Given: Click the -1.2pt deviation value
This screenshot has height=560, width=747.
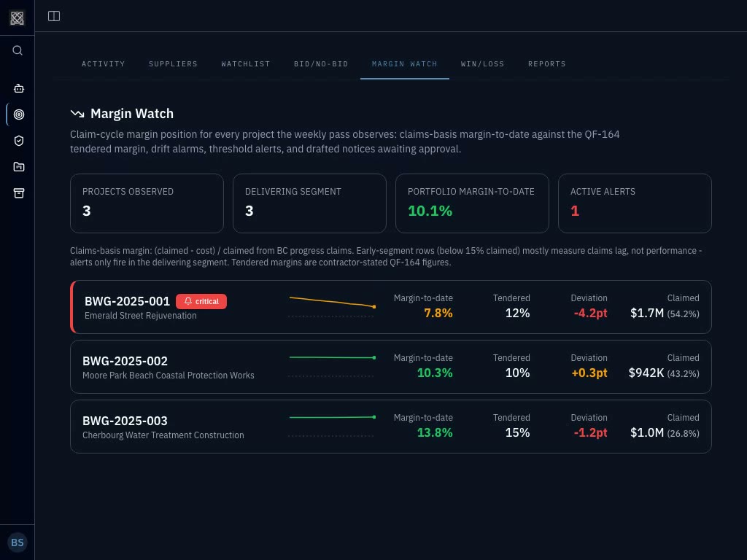Looking at the screenshot, I should click(591, 433).
